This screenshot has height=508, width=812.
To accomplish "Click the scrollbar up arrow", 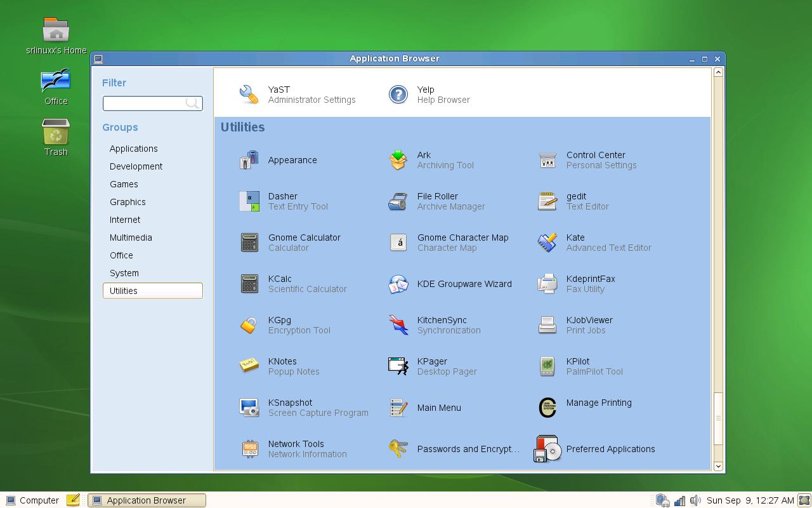I will click(x=718, y=72).
